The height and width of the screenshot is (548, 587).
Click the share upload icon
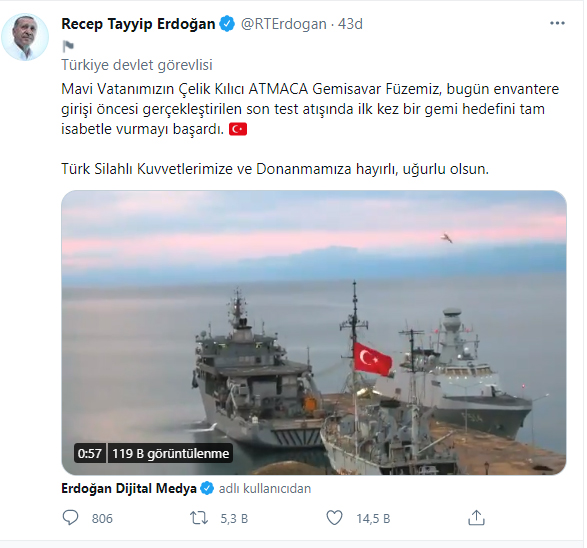pyautogui.click(x=477, y=518)
